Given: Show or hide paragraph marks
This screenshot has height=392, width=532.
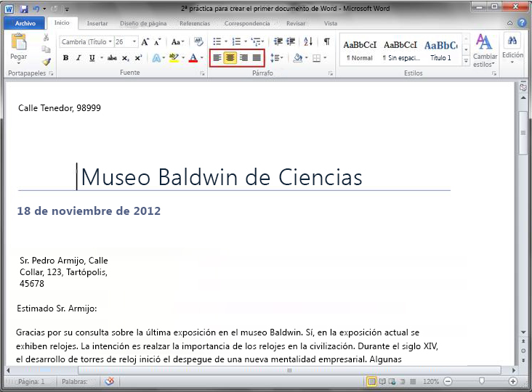Looking at the screenshot, I should pos(327,41).
